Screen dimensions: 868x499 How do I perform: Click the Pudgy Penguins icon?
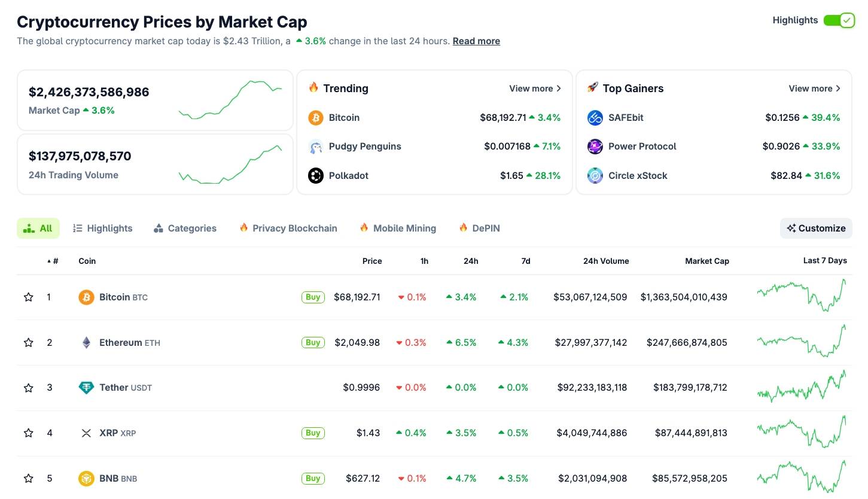coord(316,147)
